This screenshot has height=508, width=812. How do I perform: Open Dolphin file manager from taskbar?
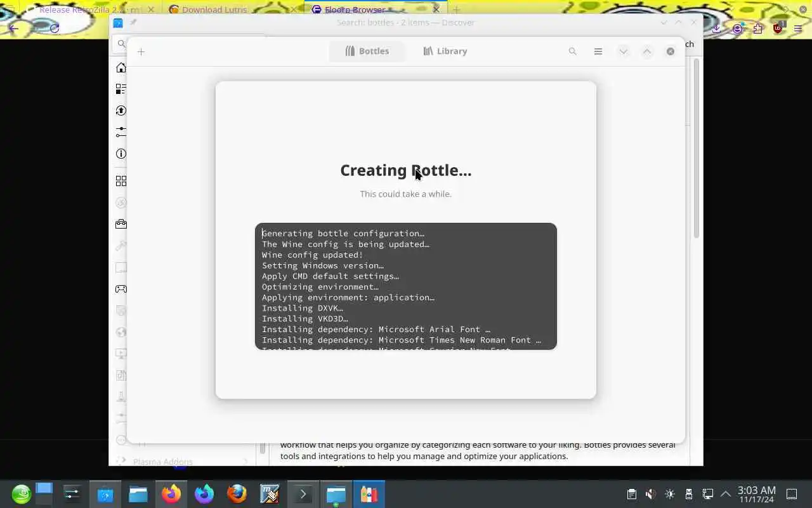138,494
